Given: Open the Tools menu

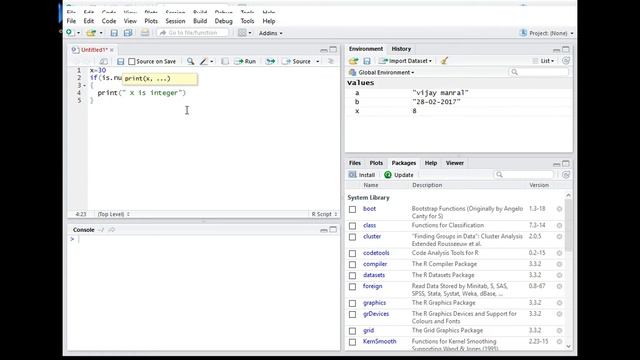Looking at the screenshot, I should [247, 21].
